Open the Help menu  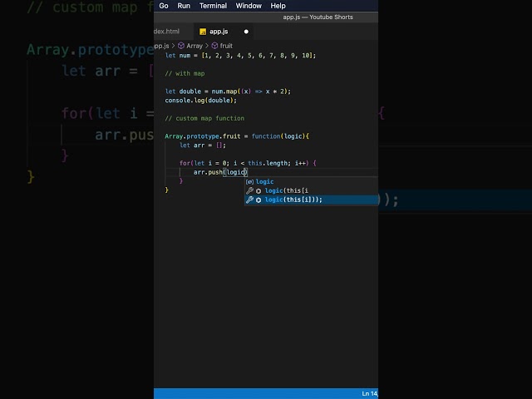278,6
